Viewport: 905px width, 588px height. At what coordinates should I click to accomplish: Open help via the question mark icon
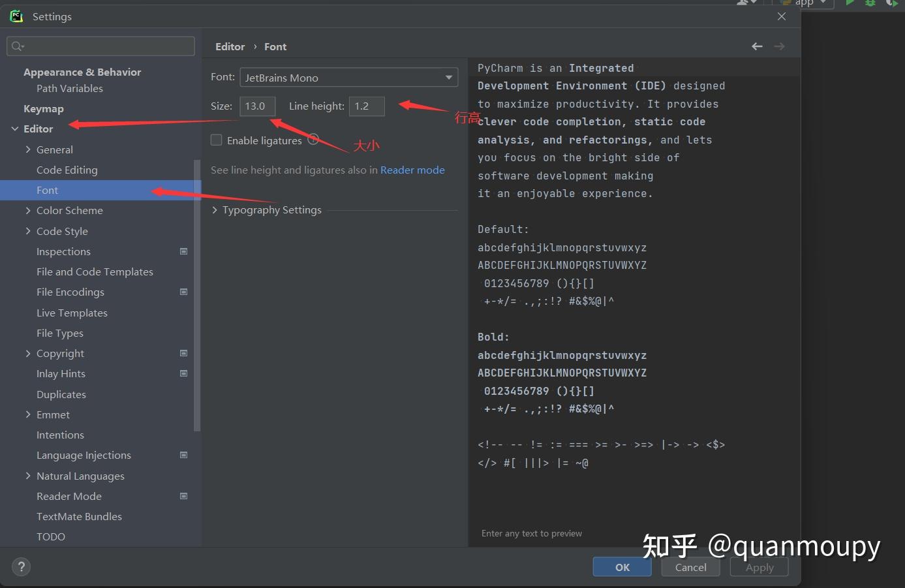point(21,566)
